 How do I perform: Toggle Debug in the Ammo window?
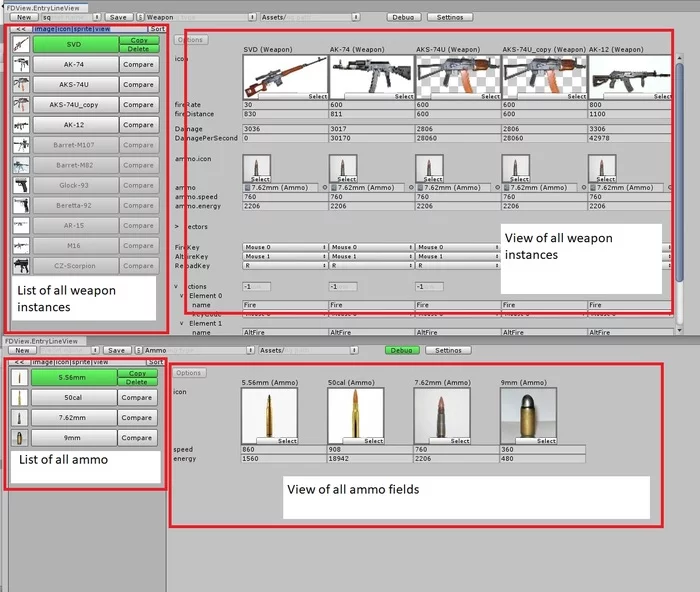tap(402, 350)
